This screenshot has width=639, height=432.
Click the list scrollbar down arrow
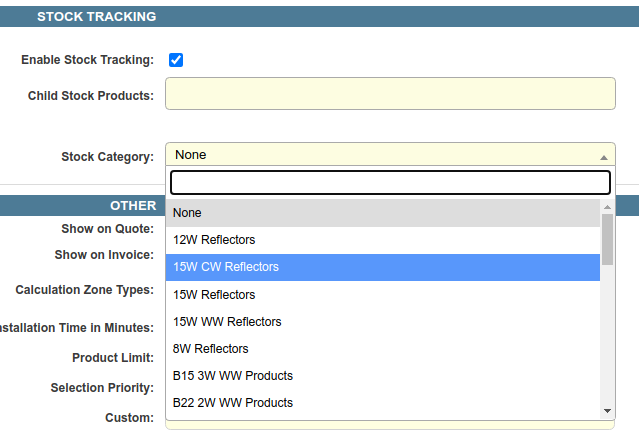[x=607, y=411]
